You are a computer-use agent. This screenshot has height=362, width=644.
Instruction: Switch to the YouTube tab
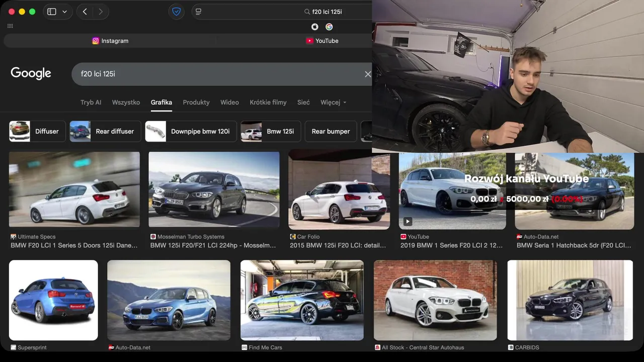[x=322, y=41]
